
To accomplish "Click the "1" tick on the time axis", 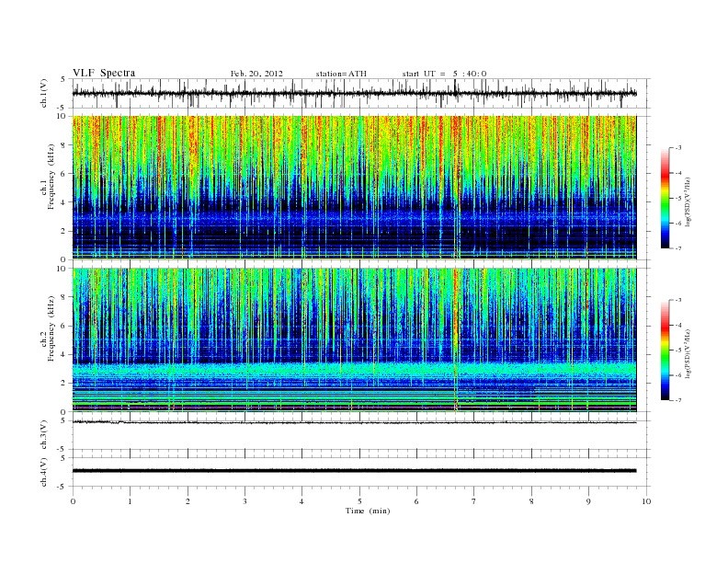I will point(130,501).
